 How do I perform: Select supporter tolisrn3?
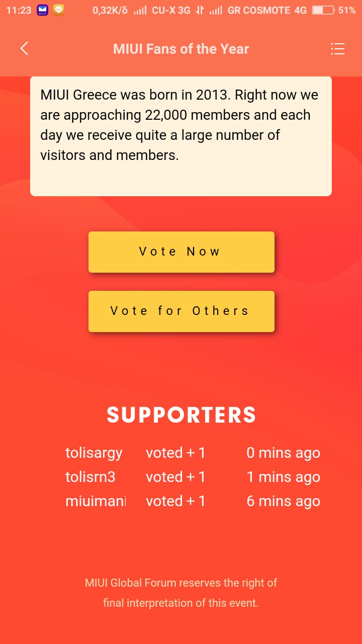click(x=90, y=477)
